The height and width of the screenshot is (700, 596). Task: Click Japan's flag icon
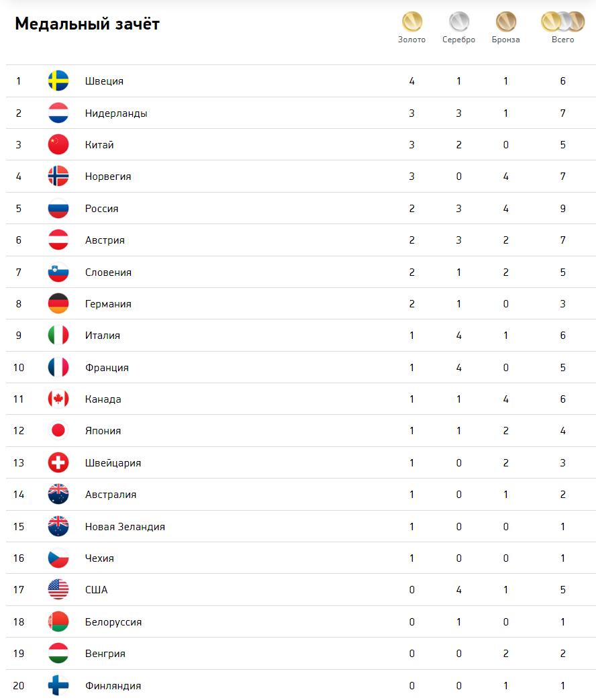point(58,431)
